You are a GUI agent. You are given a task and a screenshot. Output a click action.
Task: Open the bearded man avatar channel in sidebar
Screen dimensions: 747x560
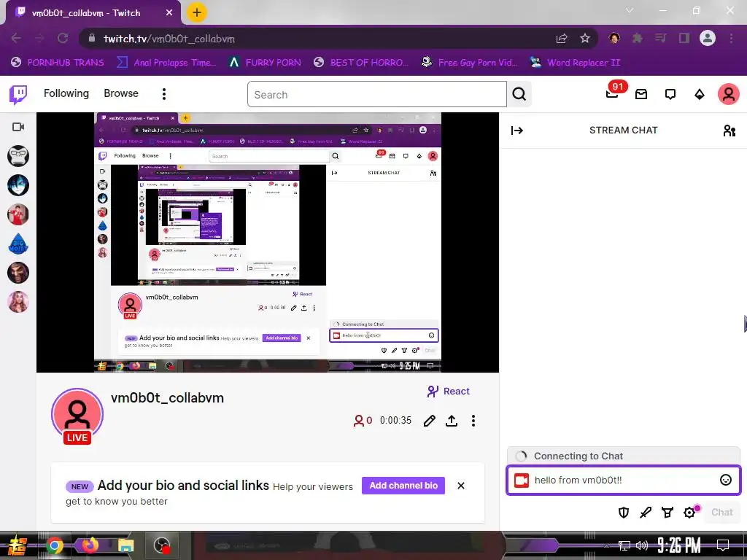point(18,273)
